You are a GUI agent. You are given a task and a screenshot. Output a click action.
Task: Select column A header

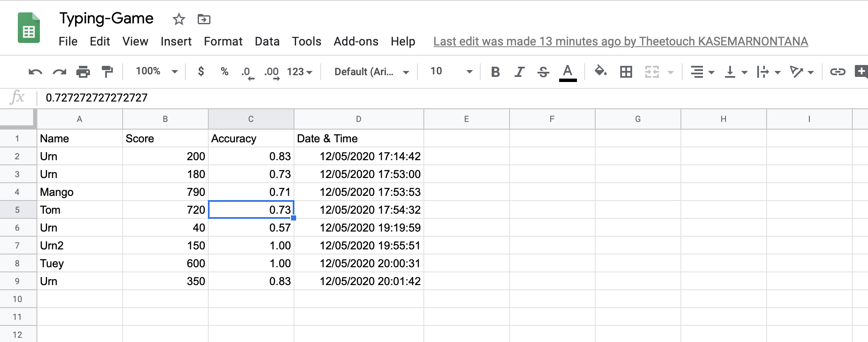80,119
